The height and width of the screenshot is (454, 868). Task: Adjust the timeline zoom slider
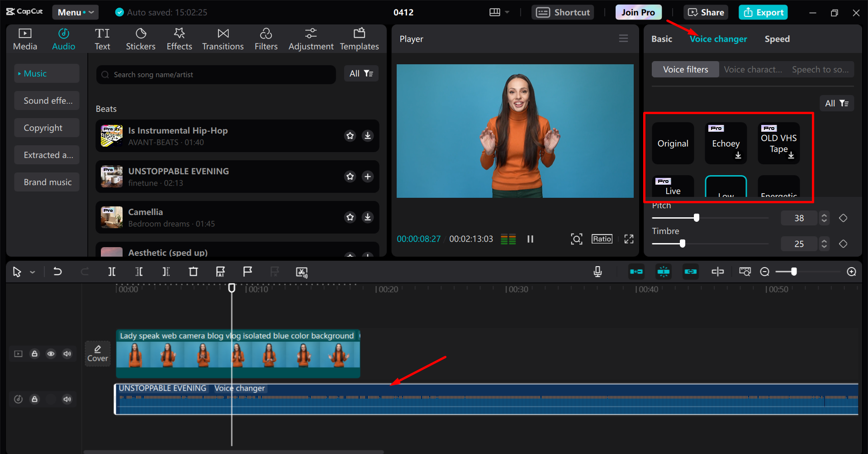pos(794,272)
